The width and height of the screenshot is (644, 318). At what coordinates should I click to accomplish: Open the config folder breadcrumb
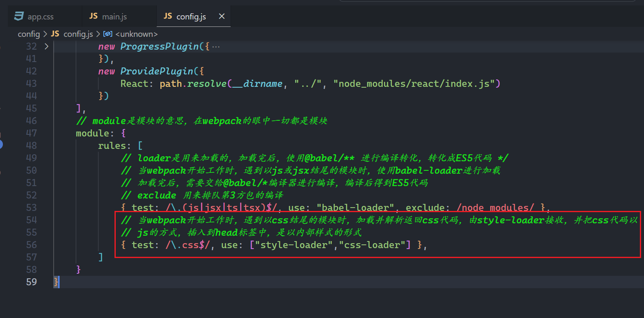[x=29, y=34]
